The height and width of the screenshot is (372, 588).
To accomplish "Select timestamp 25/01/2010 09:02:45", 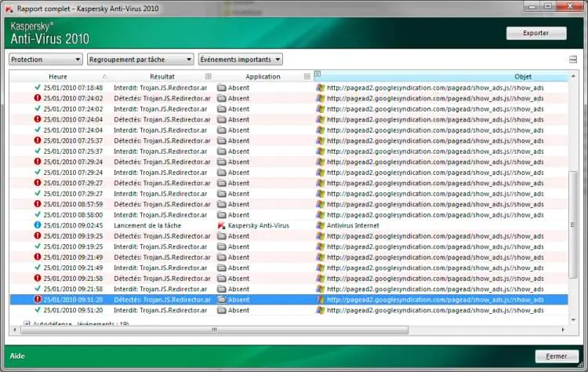I will pyautogui.click(x=73, y=225).
